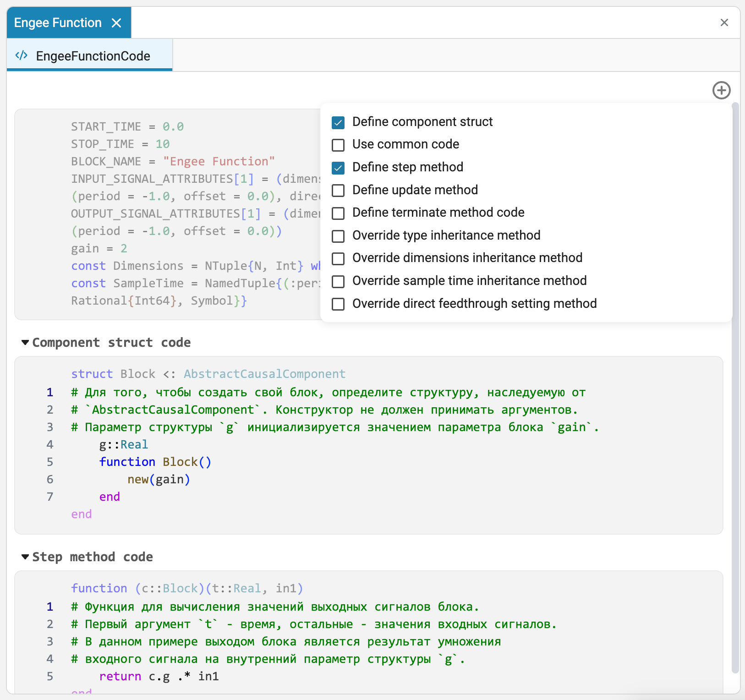Check Override direct feedthrough setting method

pos(338,304)
